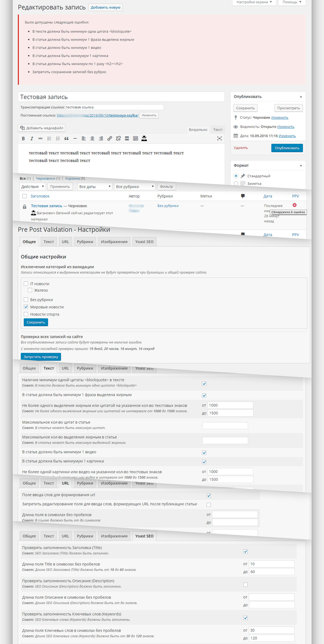324x644 pixels.
Task: Check the Новости спорта checkbox
Action: point(26,314)
